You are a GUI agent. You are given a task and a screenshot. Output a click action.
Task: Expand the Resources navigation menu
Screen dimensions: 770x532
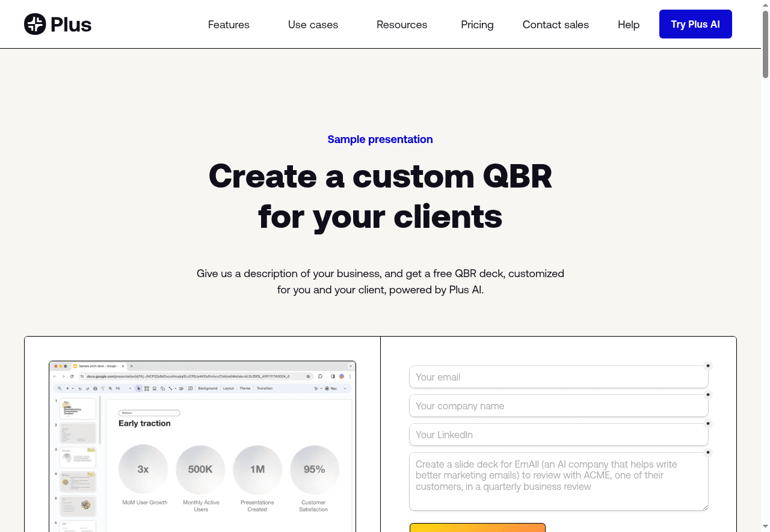(x=402, y=25)
